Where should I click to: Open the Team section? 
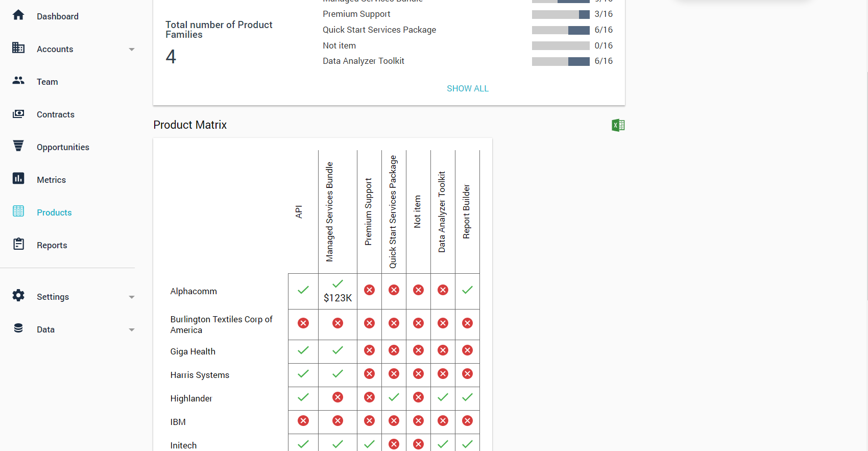(x=47, y=82)
